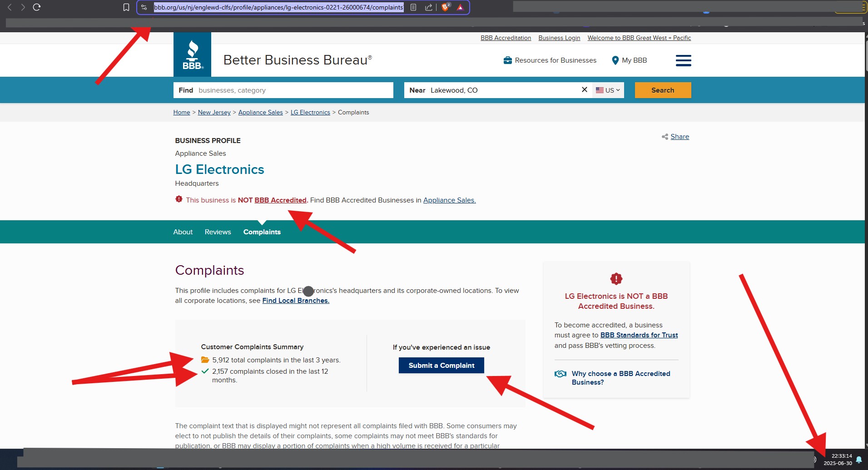Open Find Local Branches link
Viewport: 868px width, 470px height.
tap(296, 300)
